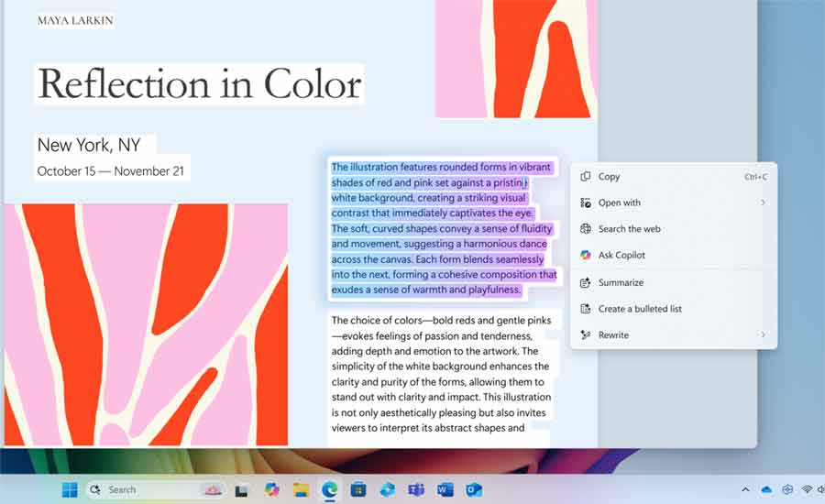Screen dimensions: 825x504
Task: Show hidden system tray icons
Action: tap(745, 489)
